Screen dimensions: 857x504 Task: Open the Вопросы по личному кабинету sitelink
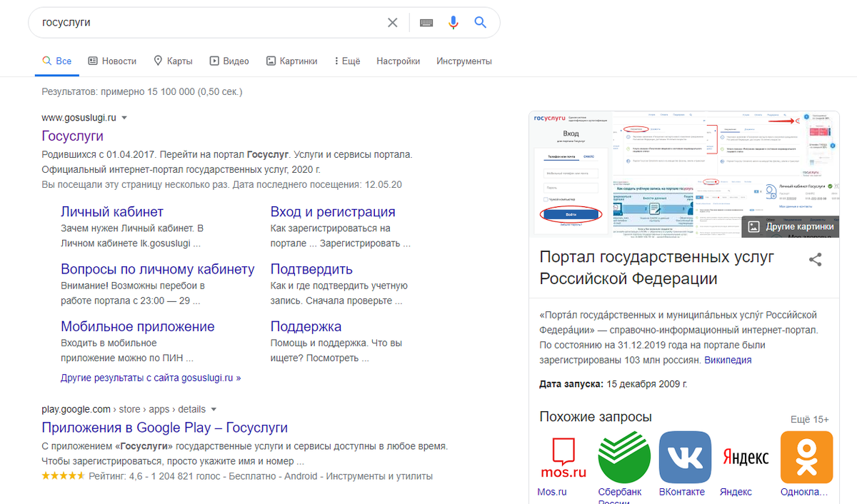pyautogui.click(x=158, y=269)
